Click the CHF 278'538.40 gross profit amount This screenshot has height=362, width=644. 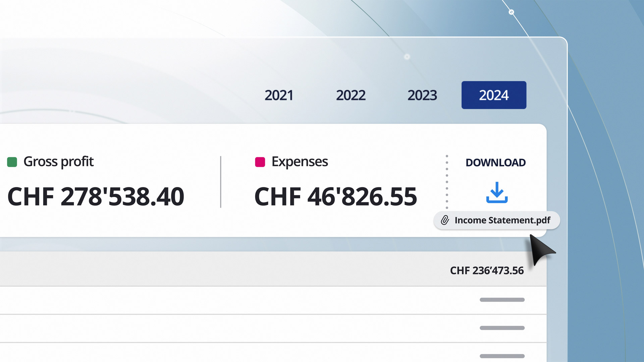point(96,197)
